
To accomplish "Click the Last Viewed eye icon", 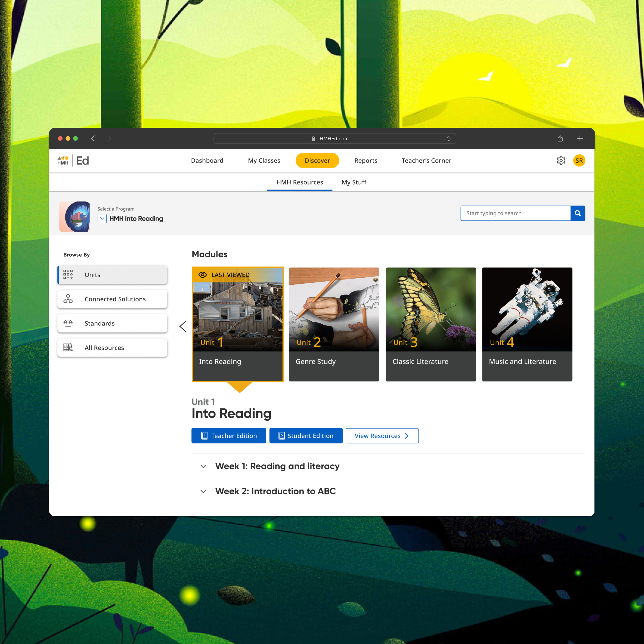I will (203, 275).
